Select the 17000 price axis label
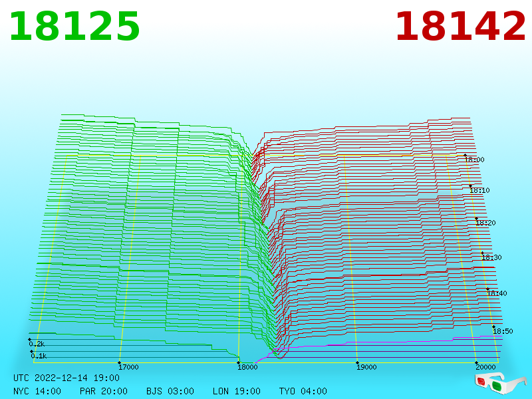The image size is (532, 399). tap(128, 367)
